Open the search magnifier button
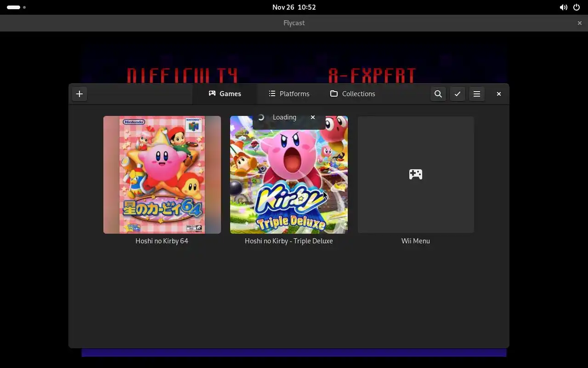The width and height of the screenshot is (588, 368). pos(438,94)
